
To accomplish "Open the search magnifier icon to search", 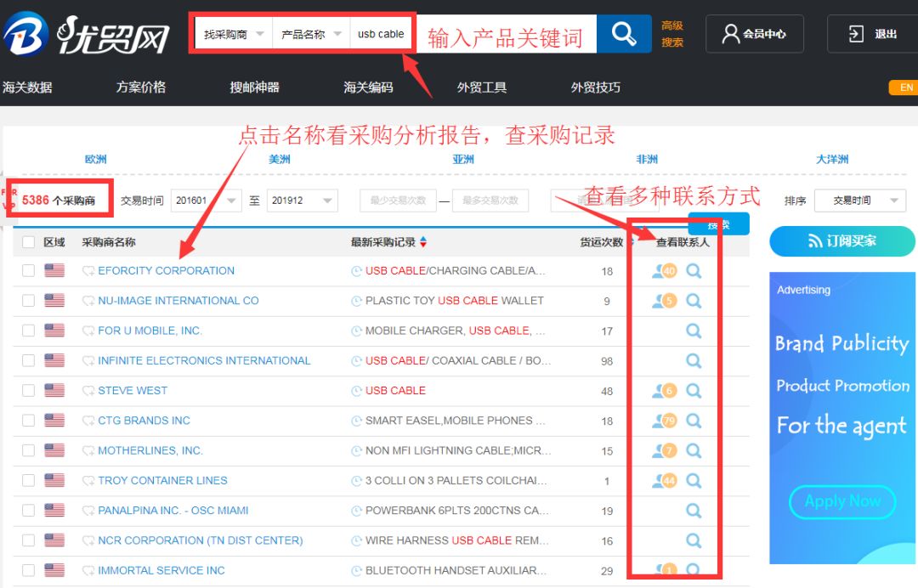I will [x=624, y=35].
